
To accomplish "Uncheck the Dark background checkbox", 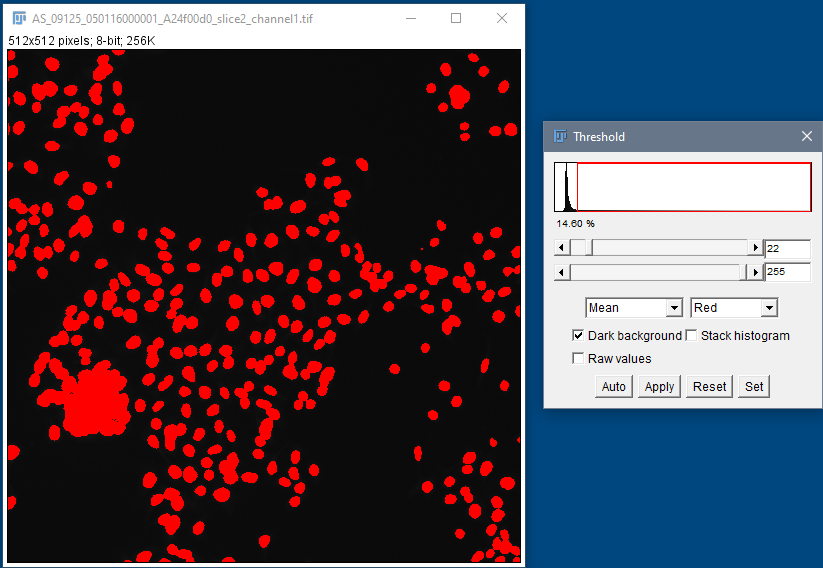I will coord(578,336).
